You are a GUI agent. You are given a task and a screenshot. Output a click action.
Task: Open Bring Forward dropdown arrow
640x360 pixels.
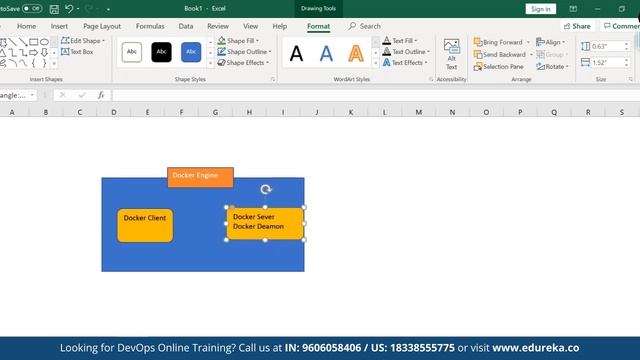click(528, 42)
